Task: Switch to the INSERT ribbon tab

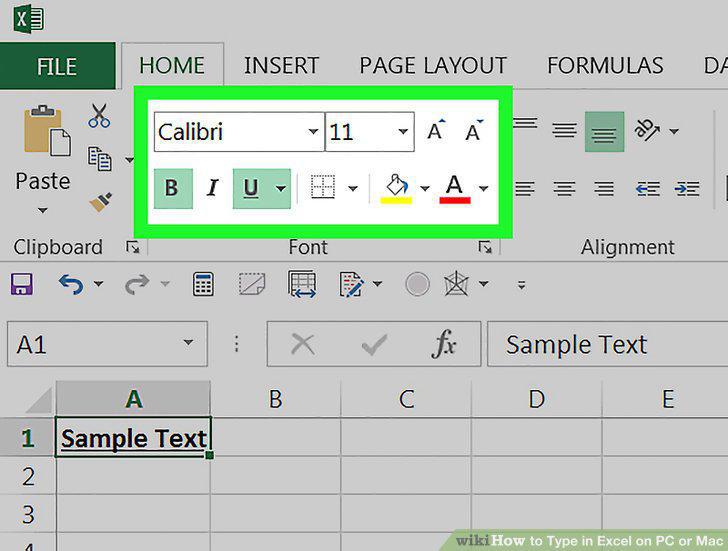Action: (281, 65)
